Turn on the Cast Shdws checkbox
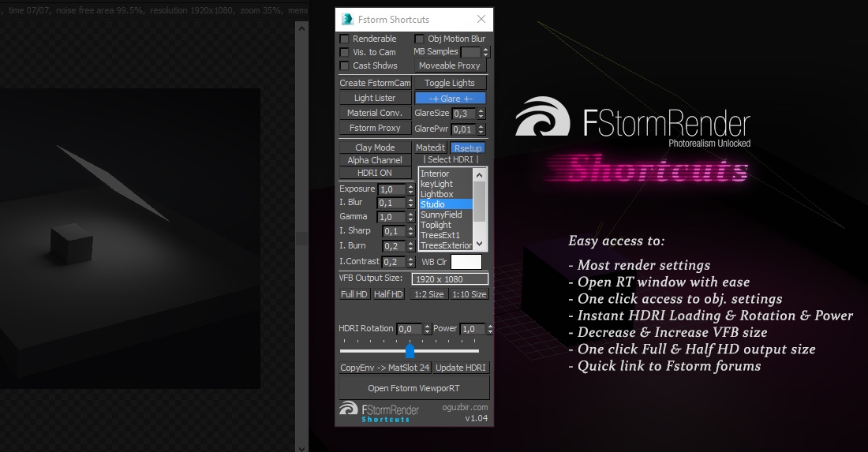Image resolution: width=868 pixels, height=452 pixels. (x=345, y=65)
